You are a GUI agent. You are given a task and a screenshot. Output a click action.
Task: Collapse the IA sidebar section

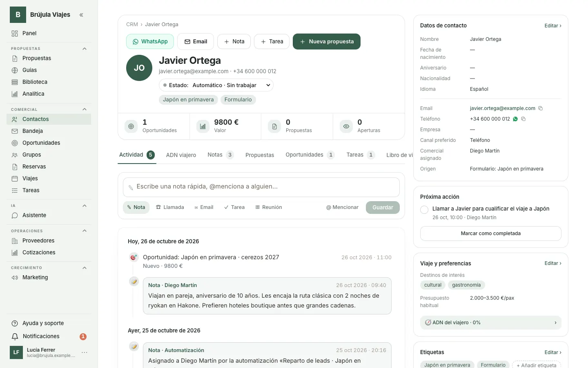point(85,206)
